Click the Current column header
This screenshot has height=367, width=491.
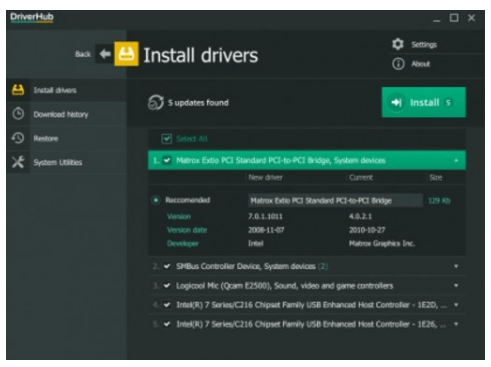tap(361, 177)
